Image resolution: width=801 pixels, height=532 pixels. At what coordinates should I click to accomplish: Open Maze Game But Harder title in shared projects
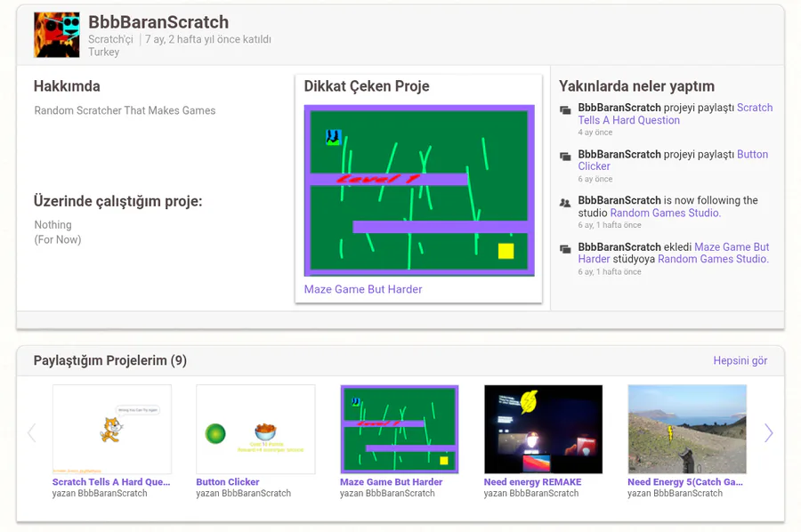point(392,481)
